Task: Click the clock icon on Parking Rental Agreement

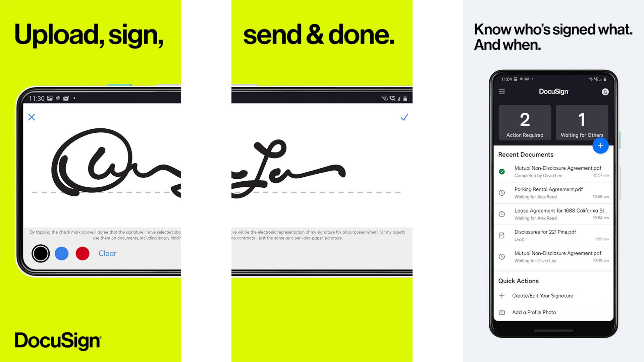Action: point(502,193)
